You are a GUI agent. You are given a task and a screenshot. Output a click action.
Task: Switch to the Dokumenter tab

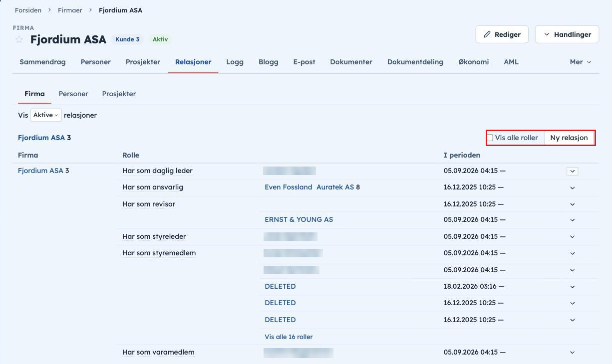(351, 62)
